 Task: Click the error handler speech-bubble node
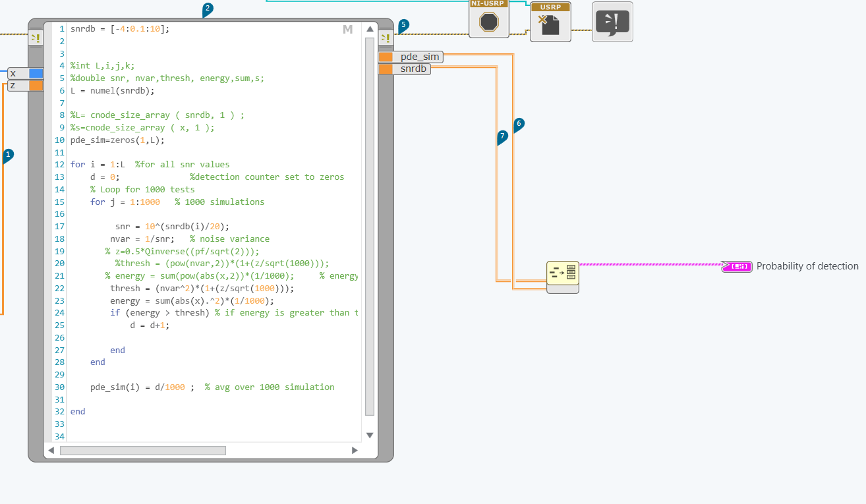[612, 22]
